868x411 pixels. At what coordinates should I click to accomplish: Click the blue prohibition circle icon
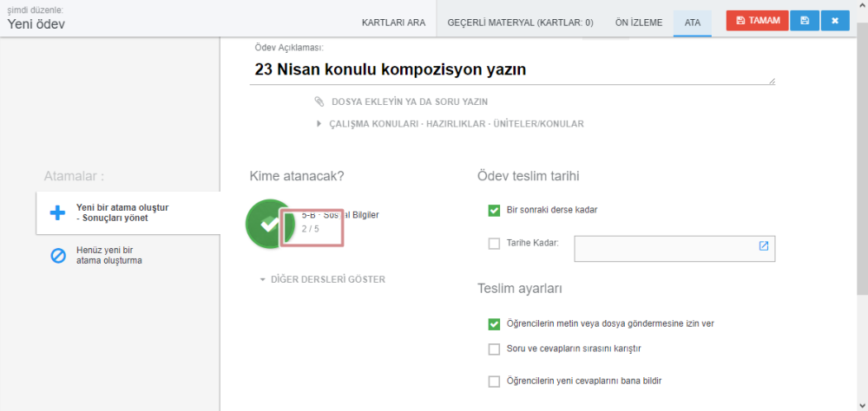tap(57, 255)
